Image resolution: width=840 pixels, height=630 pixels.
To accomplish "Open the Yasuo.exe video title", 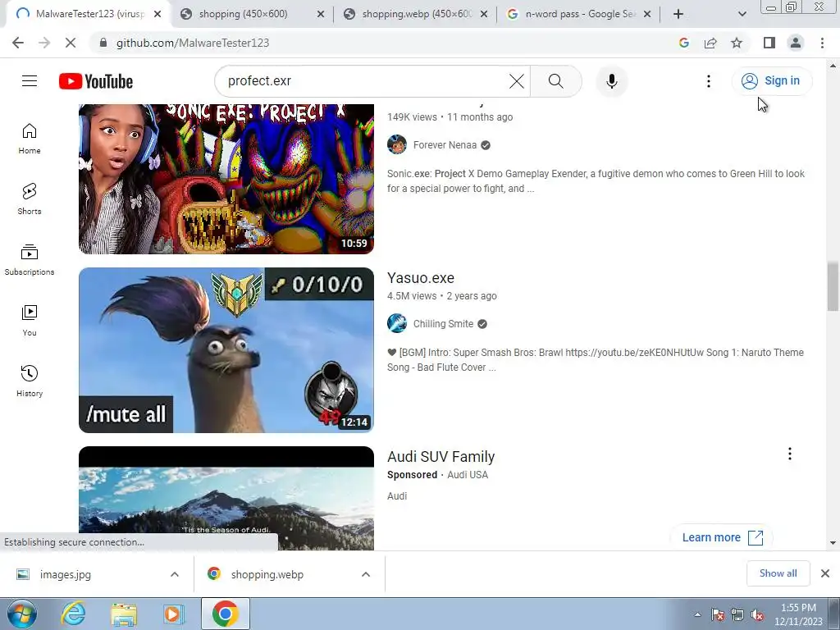I will [x=421, y=278].
